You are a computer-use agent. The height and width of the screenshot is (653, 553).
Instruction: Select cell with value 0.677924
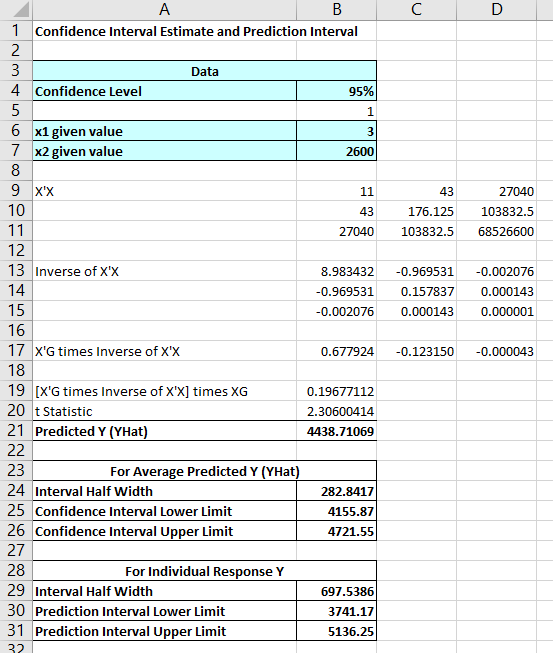(x=336, y=351)
